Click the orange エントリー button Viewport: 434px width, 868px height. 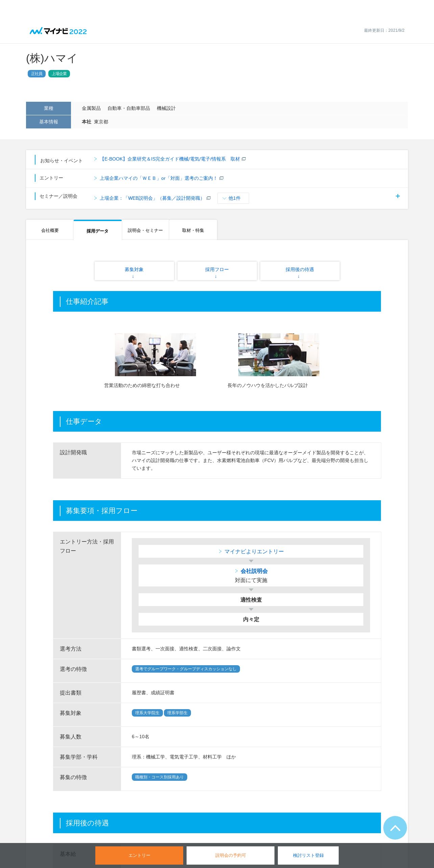[139, 855]
